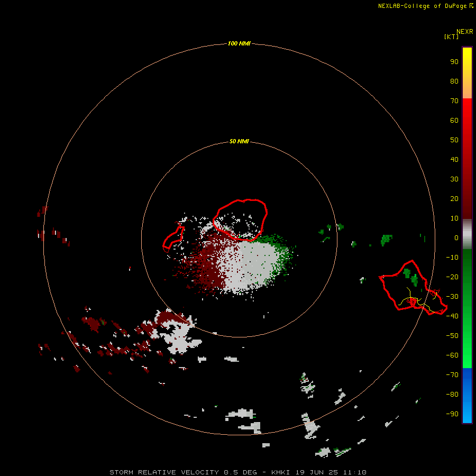The height and width of the screenshot is (476, 476).
Task: Click the yellow-orange top segment of color bar
Action: 467,73
